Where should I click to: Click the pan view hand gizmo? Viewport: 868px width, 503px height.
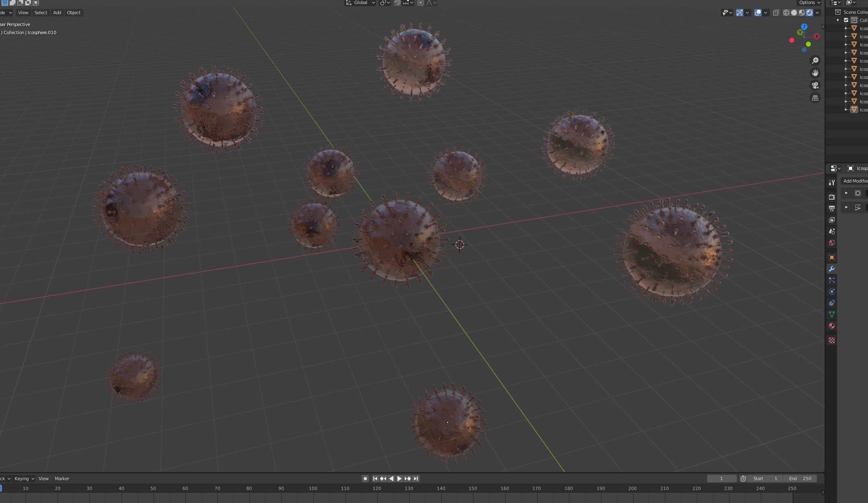click(815, 73)
